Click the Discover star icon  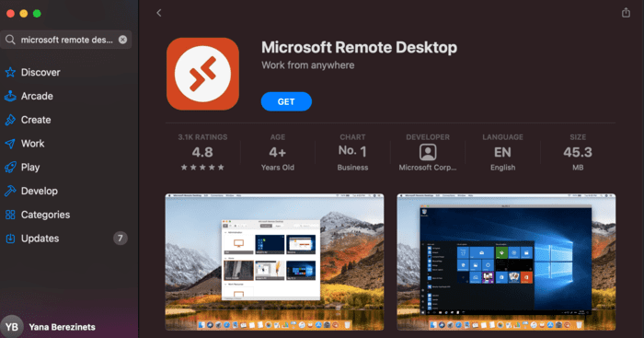[x=10, y=73]
